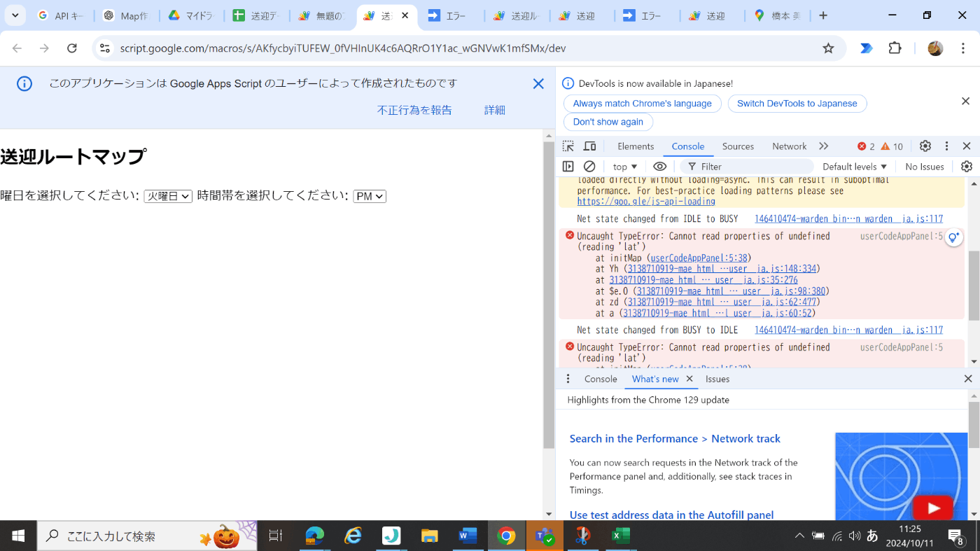Select the day-of-week dropdown showing 火曜日
The height and width of the screenshot is (551, 980).
(x=168, y=197)
